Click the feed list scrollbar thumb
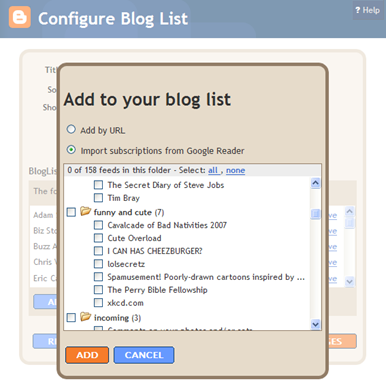The width and height of the screenshot is (386, 384). click(x=315, y=214)
